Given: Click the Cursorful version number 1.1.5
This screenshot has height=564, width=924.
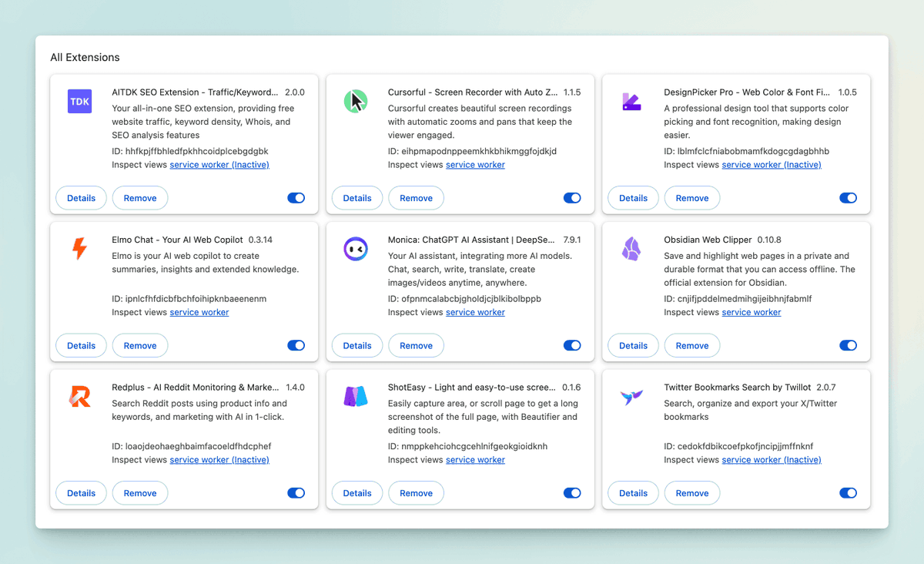Looking at the screenshot, I should click(572, 92).
